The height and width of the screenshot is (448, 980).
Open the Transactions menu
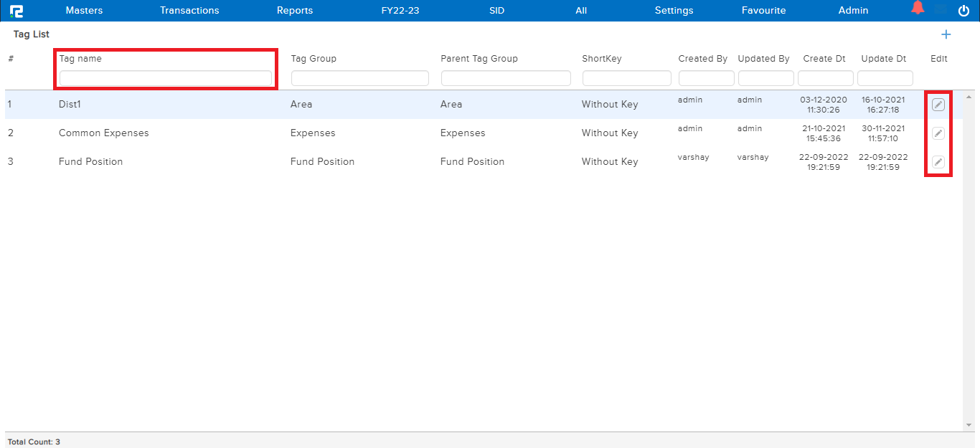click(x=189, y=11)
